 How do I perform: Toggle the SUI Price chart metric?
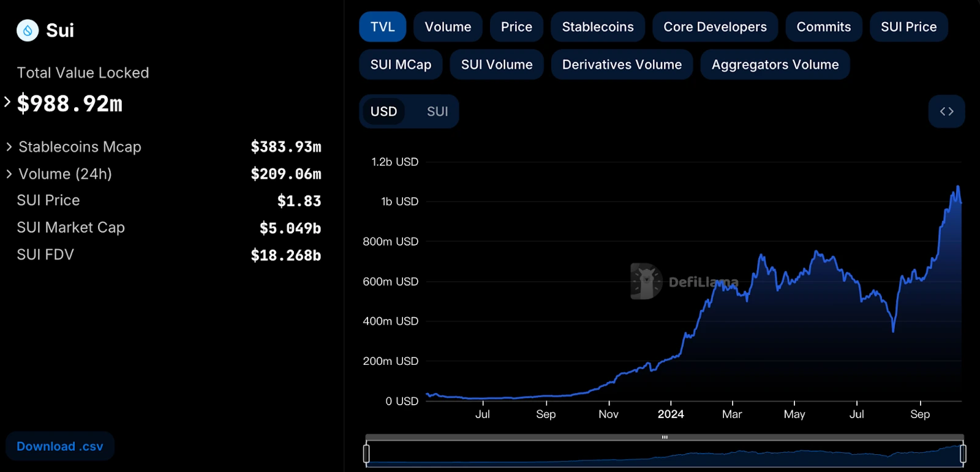(x=909, y=27)
